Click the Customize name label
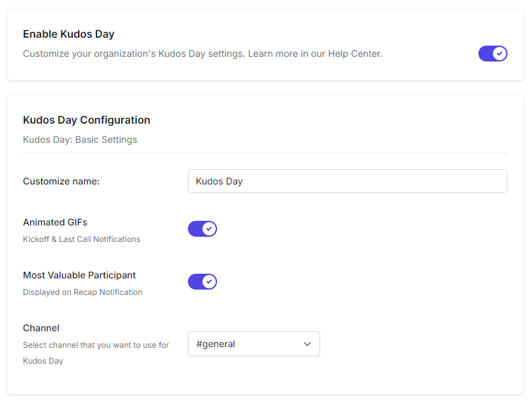This screenshot has width=532, height=402. [61, 181]
